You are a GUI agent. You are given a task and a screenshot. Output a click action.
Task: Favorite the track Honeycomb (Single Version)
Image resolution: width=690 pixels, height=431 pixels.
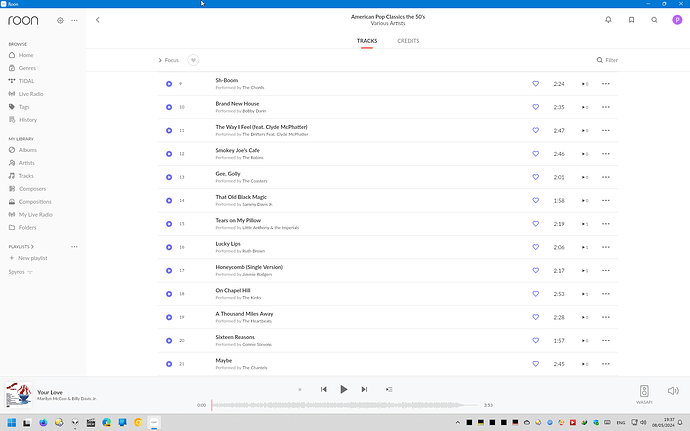pos(536,270)
